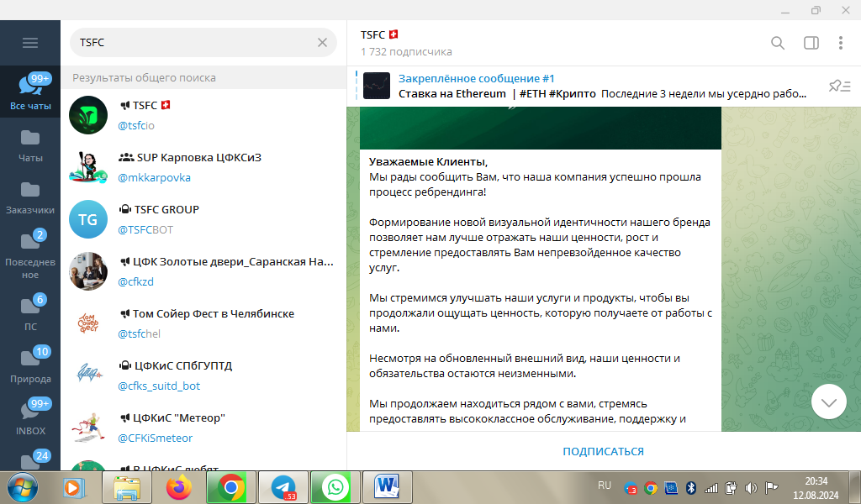The image size is (861, 504).
Task: Click green TSFC channel avatar
Action: [87, 115]
